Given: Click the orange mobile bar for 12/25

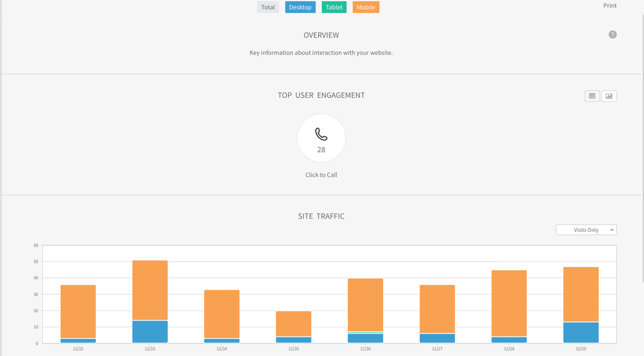Looking at the screenshot, I should (x=294, y=323).
